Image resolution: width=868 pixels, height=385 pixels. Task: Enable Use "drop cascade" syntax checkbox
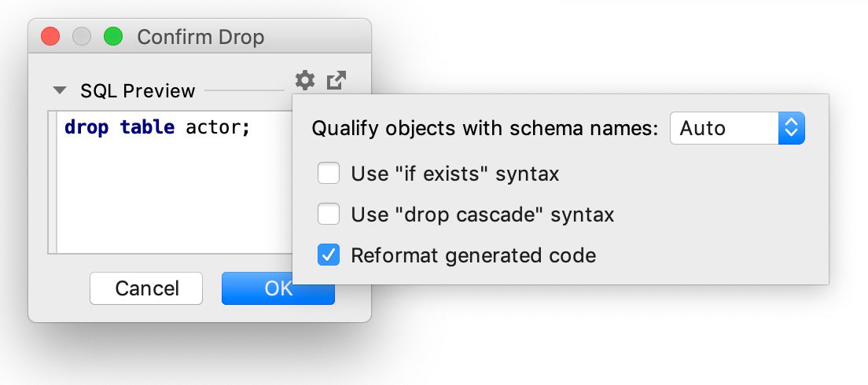329,214
